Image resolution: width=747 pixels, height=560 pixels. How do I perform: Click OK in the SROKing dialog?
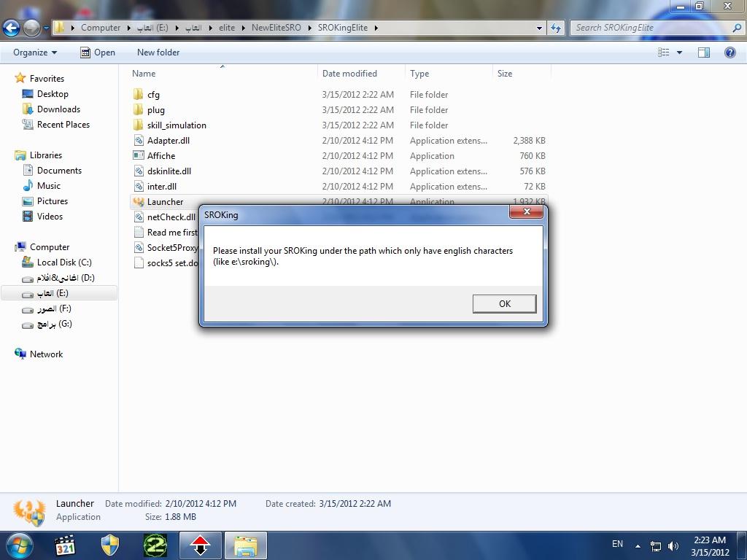tap(505, 304)
